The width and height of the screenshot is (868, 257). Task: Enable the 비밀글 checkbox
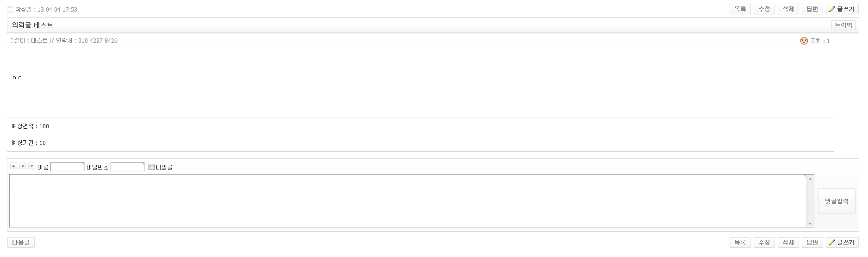[x=151, y=167]
